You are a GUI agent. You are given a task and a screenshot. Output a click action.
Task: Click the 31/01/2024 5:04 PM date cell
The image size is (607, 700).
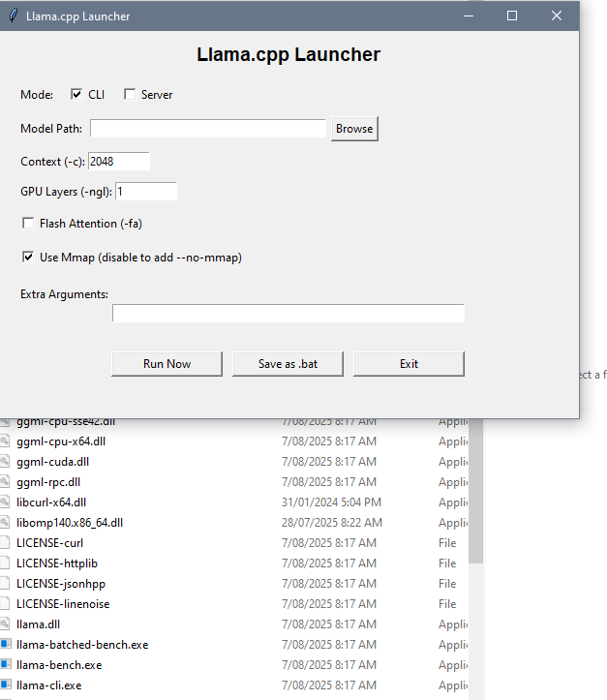[331, 502]
